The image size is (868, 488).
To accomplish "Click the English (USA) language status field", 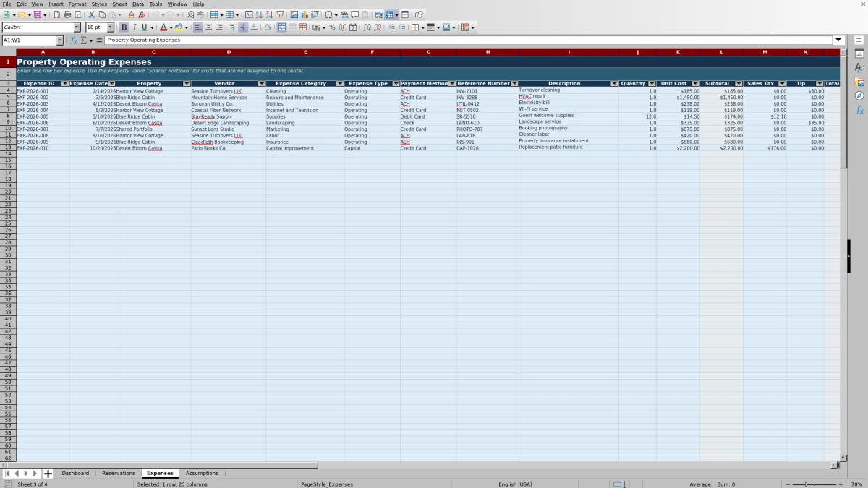I will (x=514, y=484).
